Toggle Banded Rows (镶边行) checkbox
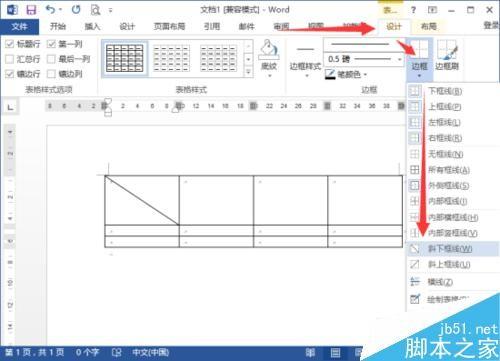Viewport: 500px width, 361px height. [10, 74]
